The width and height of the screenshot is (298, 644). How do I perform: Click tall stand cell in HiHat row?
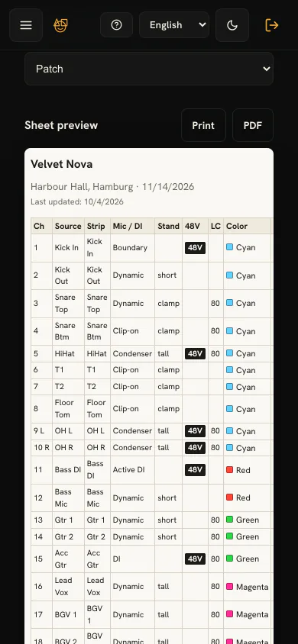pos(169,353)
